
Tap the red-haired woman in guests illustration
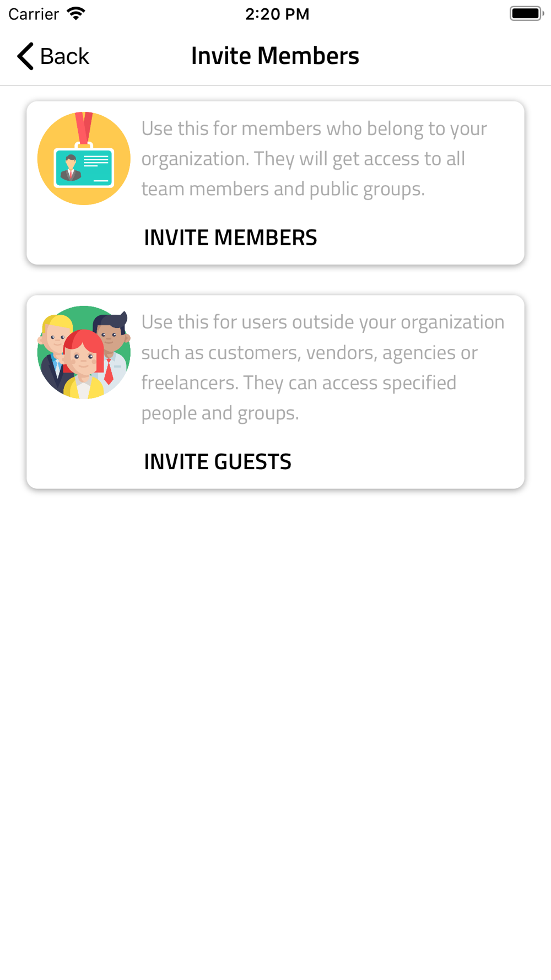point(84,364)
